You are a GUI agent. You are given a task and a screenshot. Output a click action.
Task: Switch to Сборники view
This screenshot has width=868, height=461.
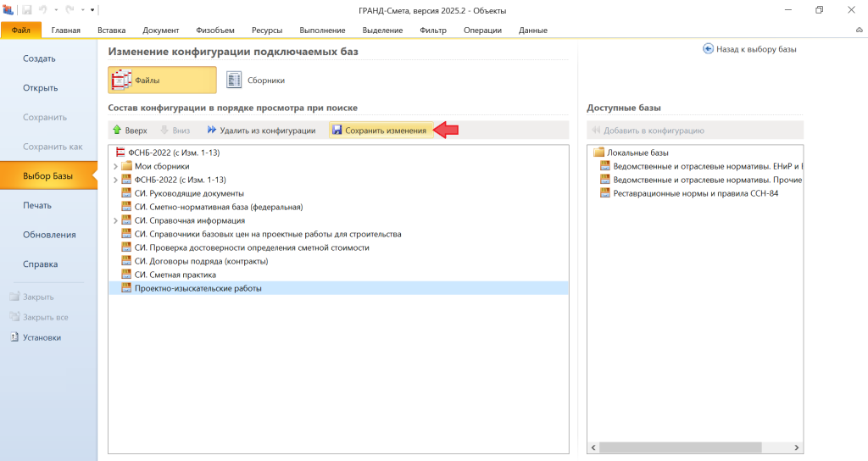point(255,80)
